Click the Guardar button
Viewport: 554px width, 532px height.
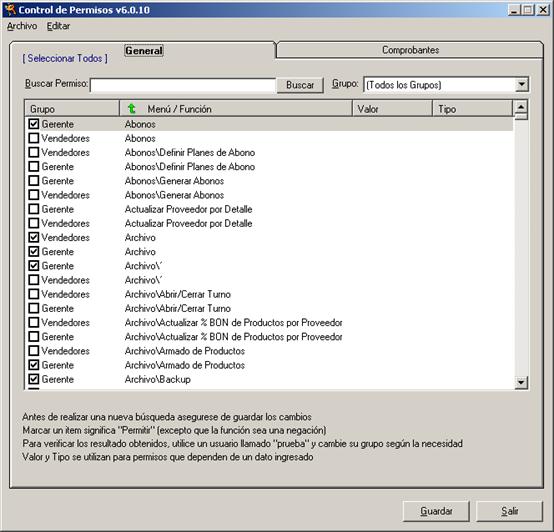[x=436, y=511]
